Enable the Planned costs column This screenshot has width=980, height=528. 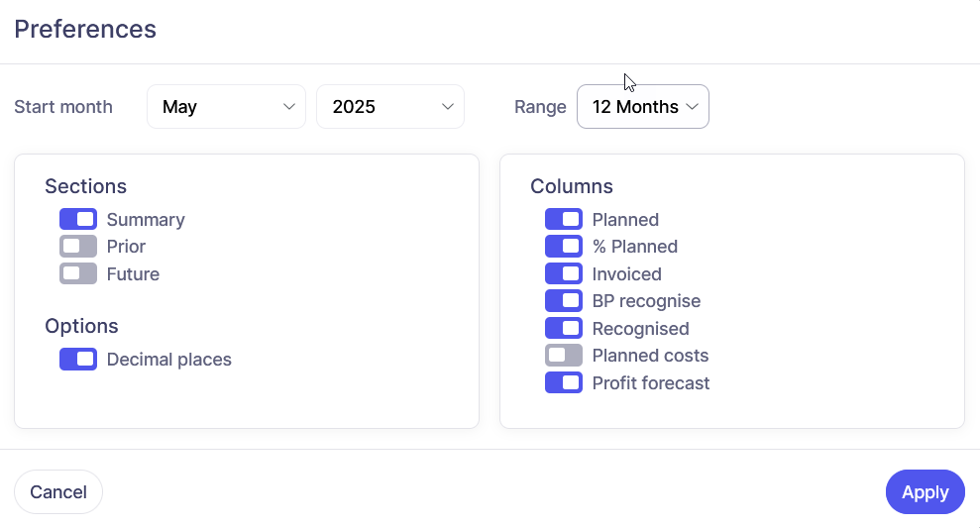(564, 356)
